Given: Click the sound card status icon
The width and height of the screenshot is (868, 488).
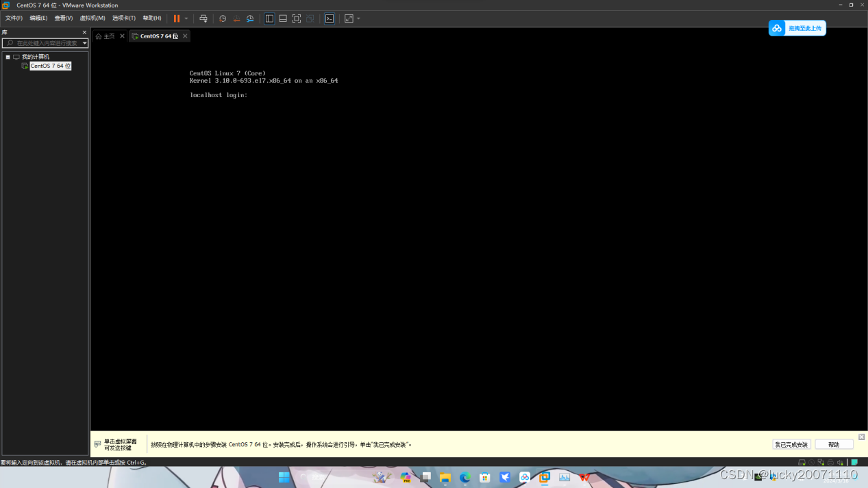Looking at the screenshot, I should 841,463.
